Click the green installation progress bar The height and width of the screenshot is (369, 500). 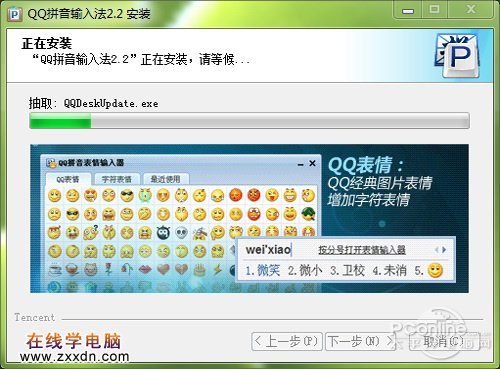(x=249, y=121)
